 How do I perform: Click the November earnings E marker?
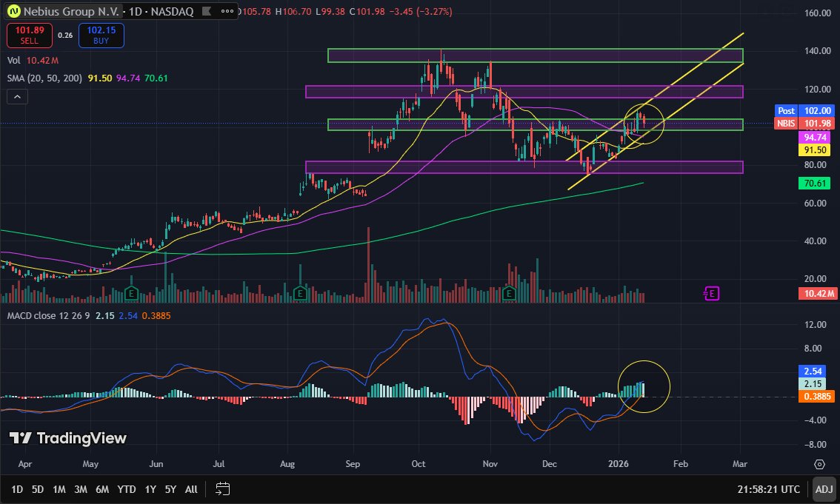pos(509,293)
